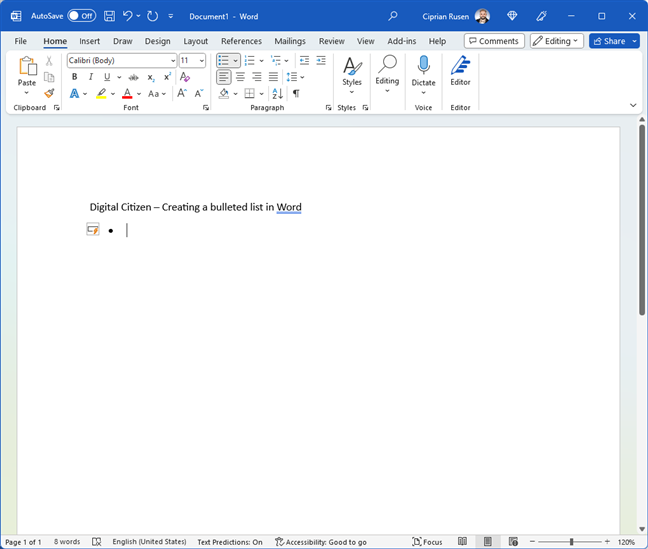Apply superscript formatting
Image resolution: width=648 pixels, height=549 pixels.
coord(167,77)
